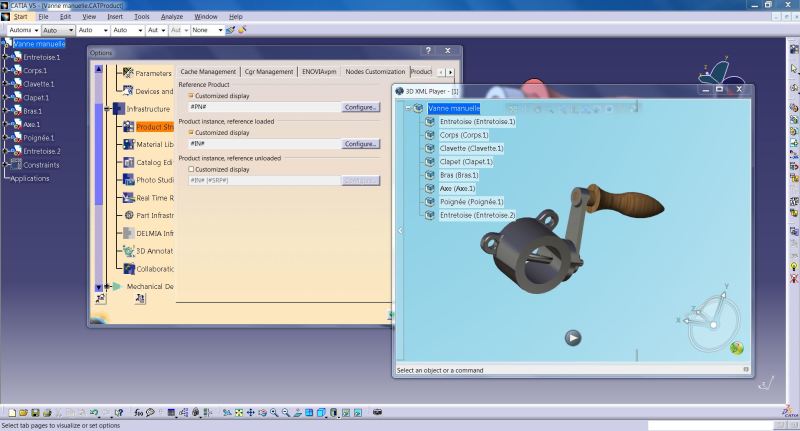This screenshot has width=800, height=431.
Task: Toggle Customized display under Reference Product
Action: pos(191,95)
